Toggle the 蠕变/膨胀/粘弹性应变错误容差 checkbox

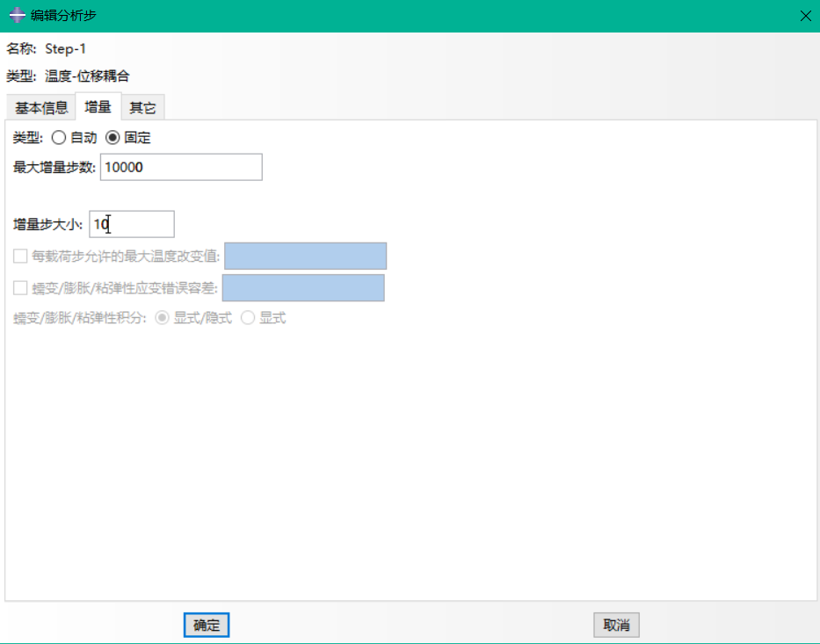click(x=20, y=287)
